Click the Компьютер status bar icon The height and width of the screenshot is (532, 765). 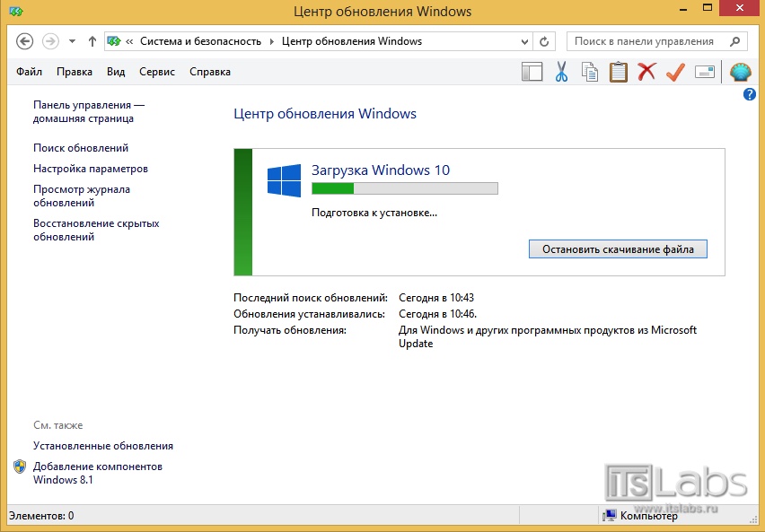pyautogui.click(x=609, y=516)
